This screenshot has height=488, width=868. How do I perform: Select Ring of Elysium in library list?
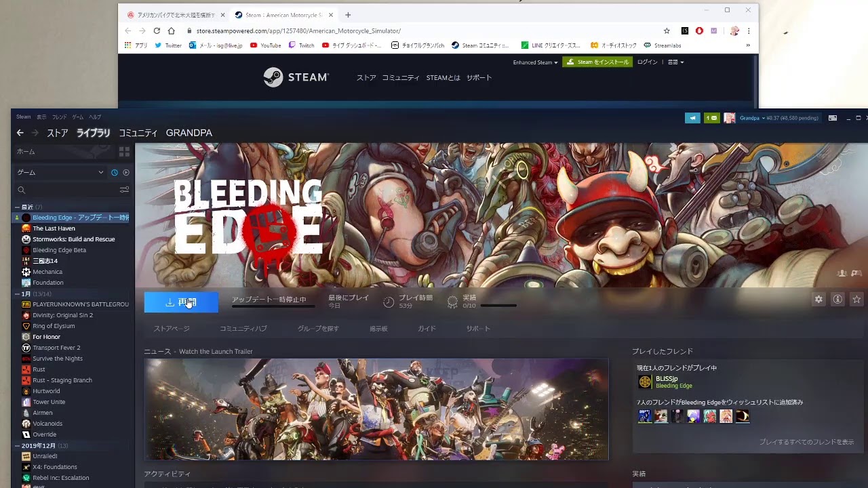[x=54, y=326]
